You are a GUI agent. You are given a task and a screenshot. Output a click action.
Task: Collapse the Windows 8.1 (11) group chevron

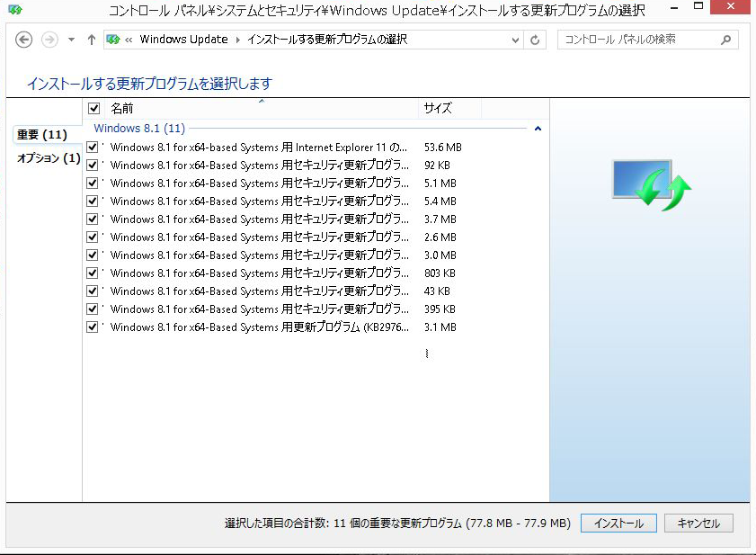coord(538,129)
